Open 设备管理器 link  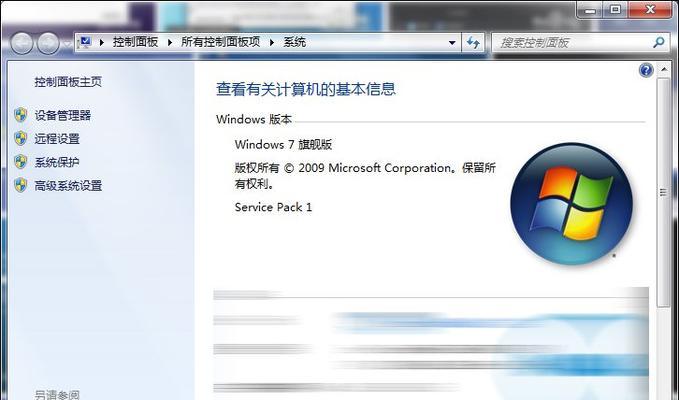(63, 116)
